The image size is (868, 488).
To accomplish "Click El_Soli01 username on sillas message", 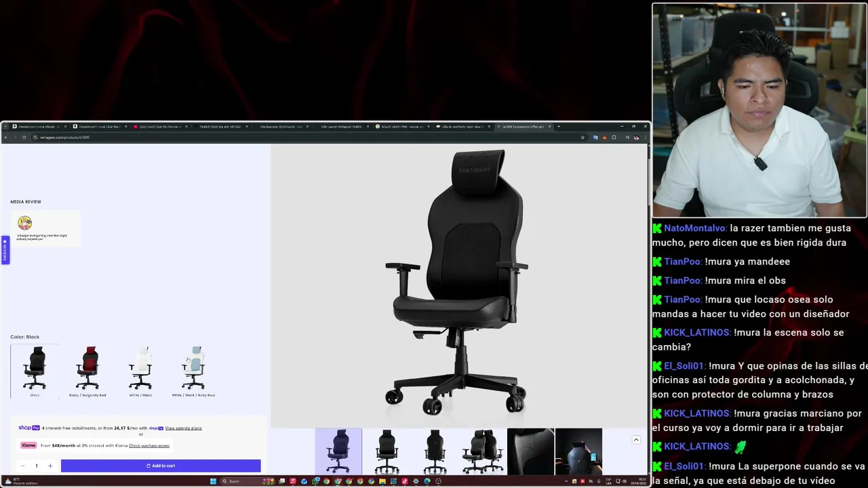I will pyautogui.click(x=684, y=366).
